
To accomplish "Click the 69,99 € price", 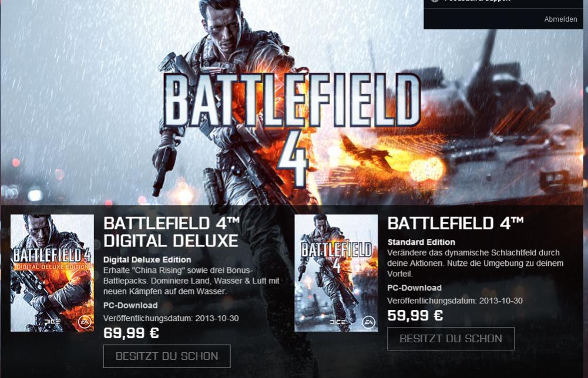I will [131, 333].
